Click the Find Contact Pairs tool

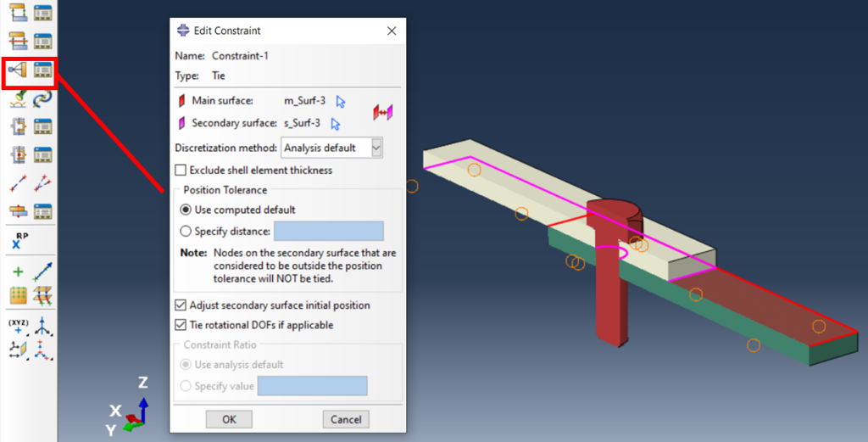click(18, 101)
